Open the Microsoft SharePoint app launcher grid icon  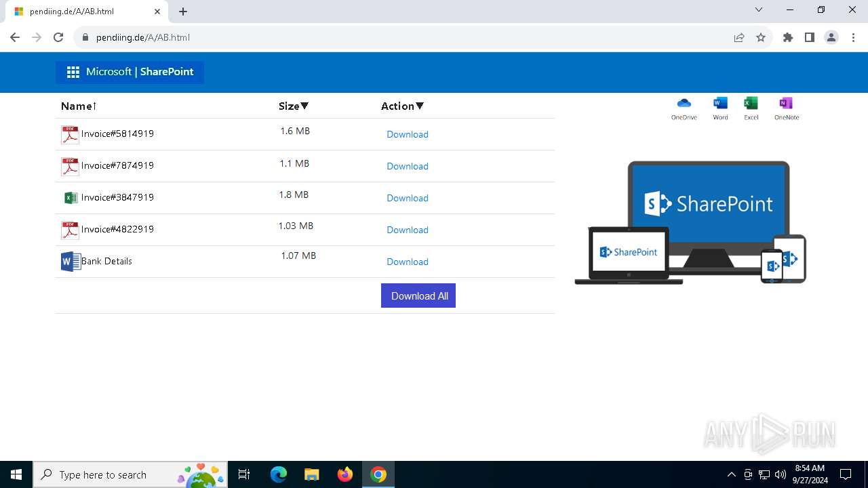(x=73, y=72)
